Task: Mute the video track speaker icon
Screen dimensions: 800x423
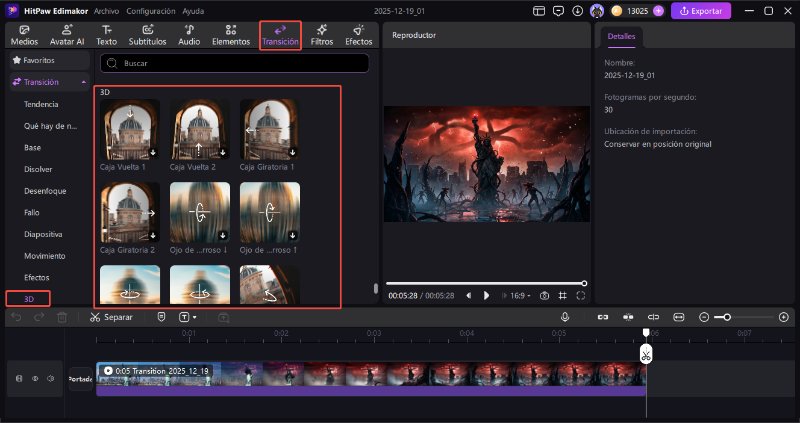Action: point(51,379)
